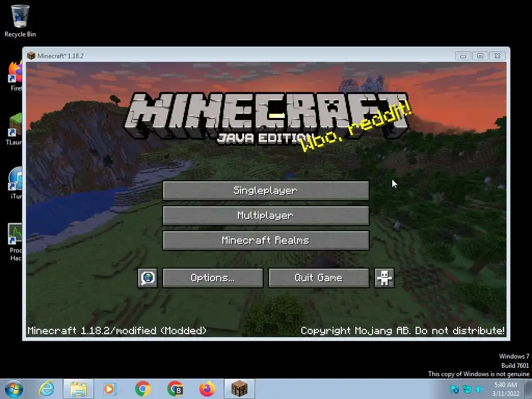Viewport: 532px width, 399px height.
Task: Open the Options menu
Action: [212, 278]
